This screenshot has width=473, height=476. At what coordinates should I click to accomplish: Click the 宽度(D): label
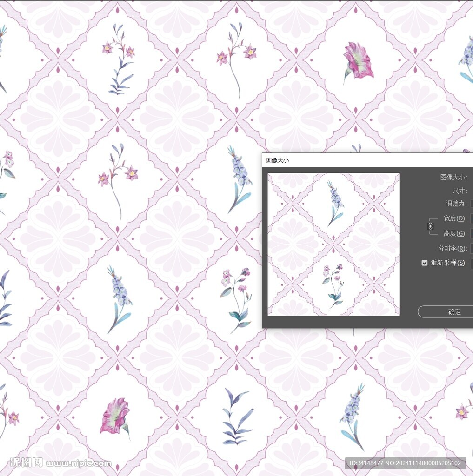[x=455, y=218]
